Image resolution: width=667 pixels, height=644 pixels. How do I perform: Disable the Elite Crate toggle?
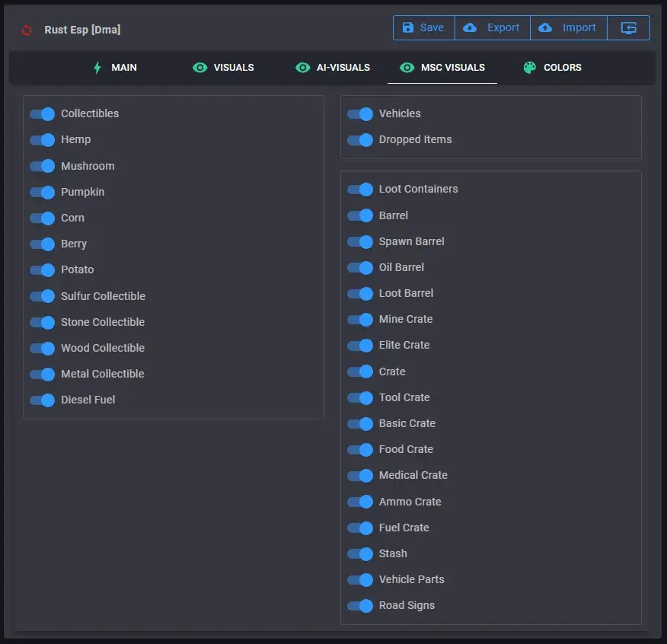click(360, 346)
